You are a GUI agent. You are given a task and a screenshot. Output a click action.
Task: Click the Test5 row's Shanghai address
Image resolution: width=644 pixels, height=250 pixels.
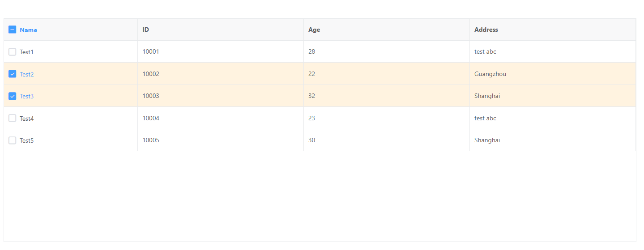tap(487, 140)
